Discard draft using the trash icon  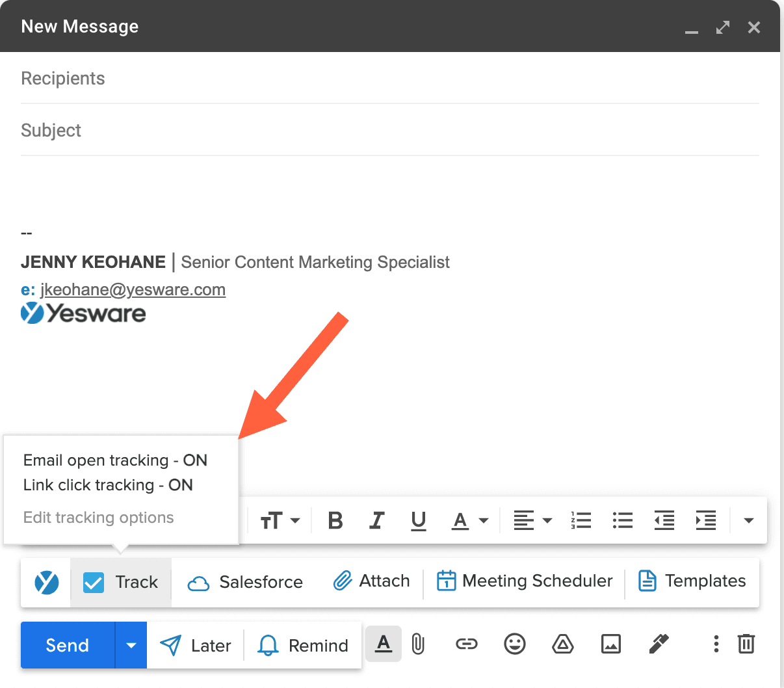[746, 644]
